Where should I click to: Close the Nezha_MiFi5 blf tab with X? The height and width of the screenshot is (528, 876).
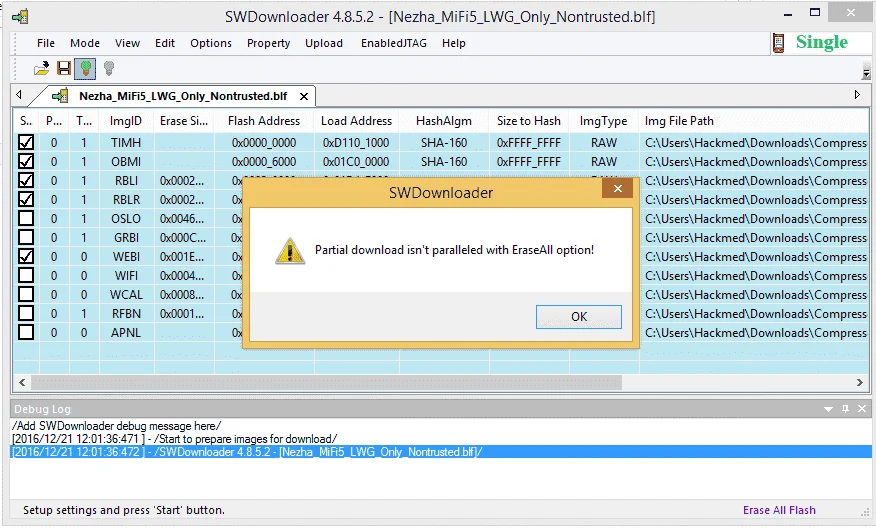click(304, 97)
